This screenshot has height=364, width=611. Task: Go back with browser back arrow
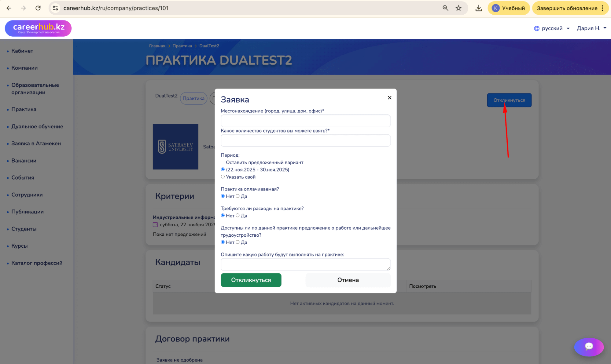click(9, 8)
